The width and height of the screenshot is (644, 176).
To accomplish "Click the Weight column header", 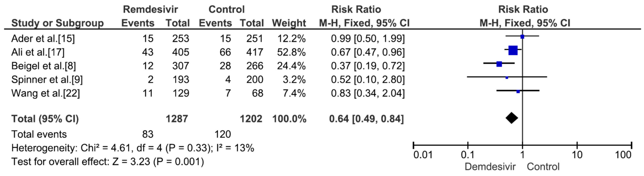I will tap(289, 23).
